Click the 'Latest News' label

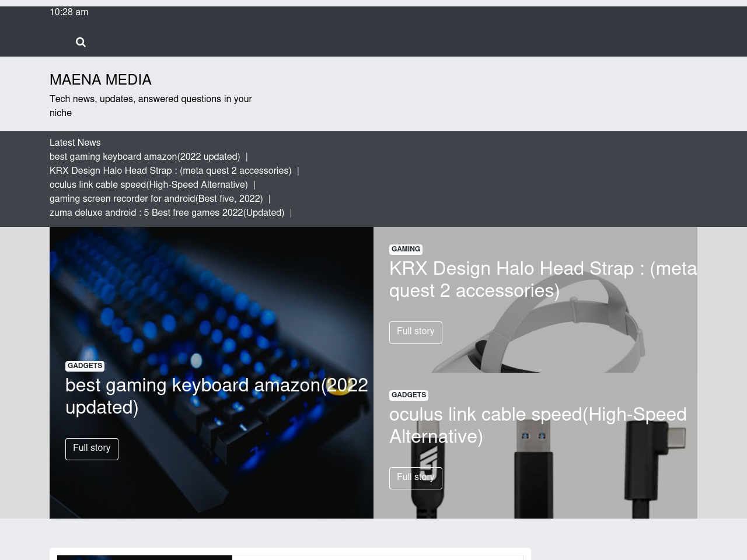click(75, 143)
